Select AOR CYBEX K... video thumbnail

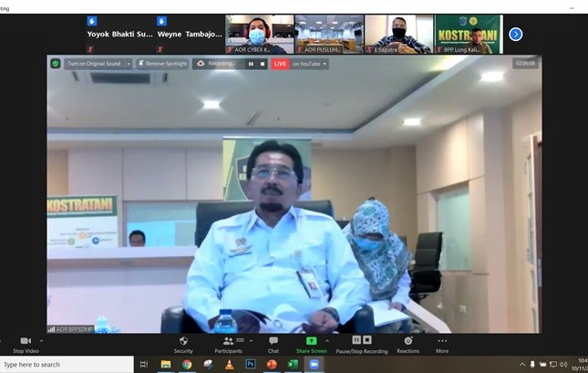pos(260,34)
